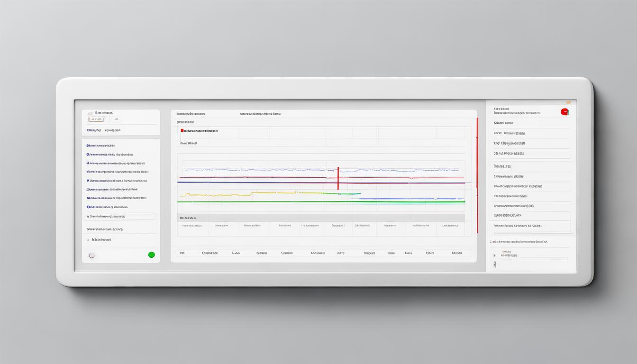637x364 pixels.
Task: Expand the last blue entry in the left sidebar list
Action: coord(107,207)
